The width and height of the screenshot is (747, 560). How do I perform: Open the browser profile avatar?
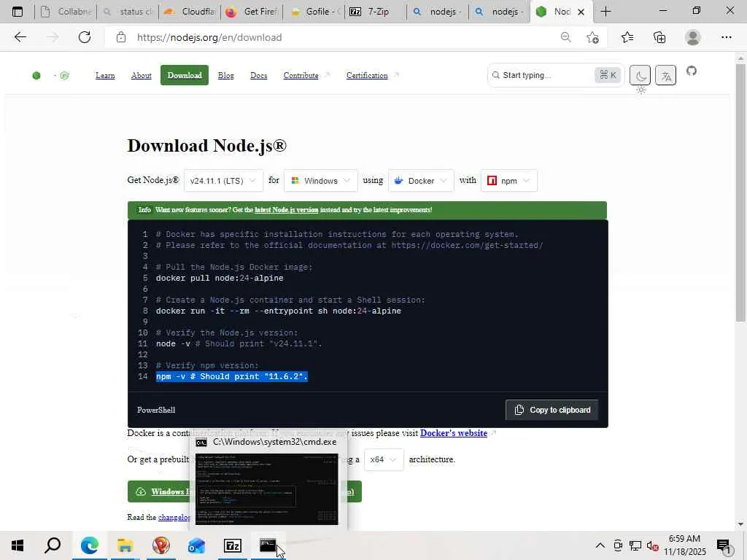click(x=693, y=37)
